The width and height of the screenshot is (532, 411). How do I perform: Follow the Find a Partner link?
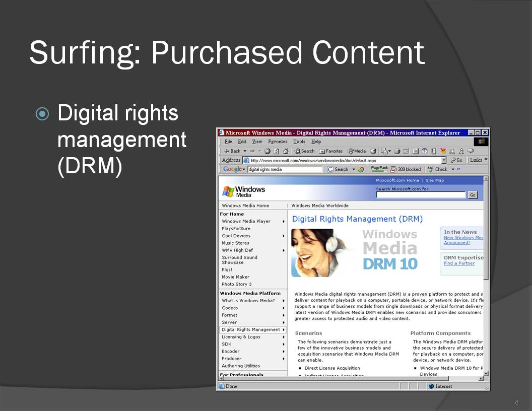pyautogui.click(x=459, y=263)
